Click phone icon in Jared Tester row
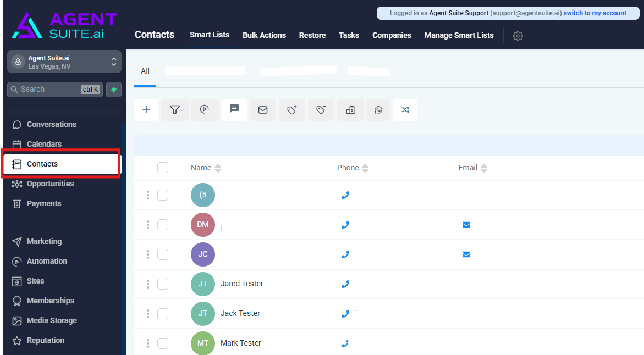 tap(345, 284)
